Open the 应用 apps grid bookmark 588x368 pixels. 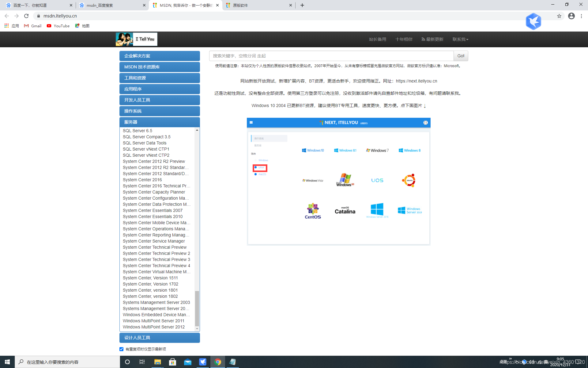pos(12,26)
